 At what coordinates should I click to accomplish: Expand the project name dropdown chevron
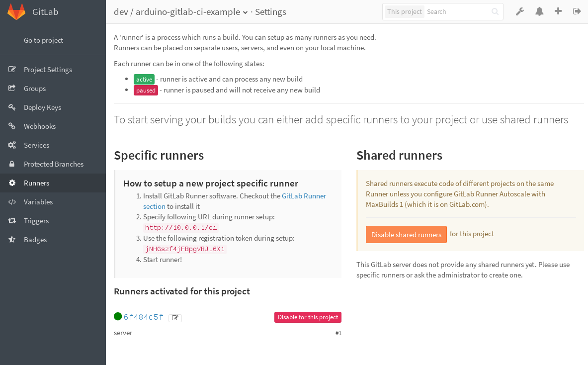point(245,12)
